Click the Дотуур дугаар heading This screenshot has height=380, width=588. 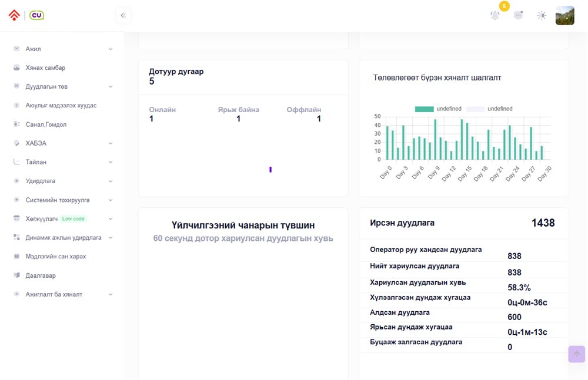pyautogui.click(x=176, y=71)
